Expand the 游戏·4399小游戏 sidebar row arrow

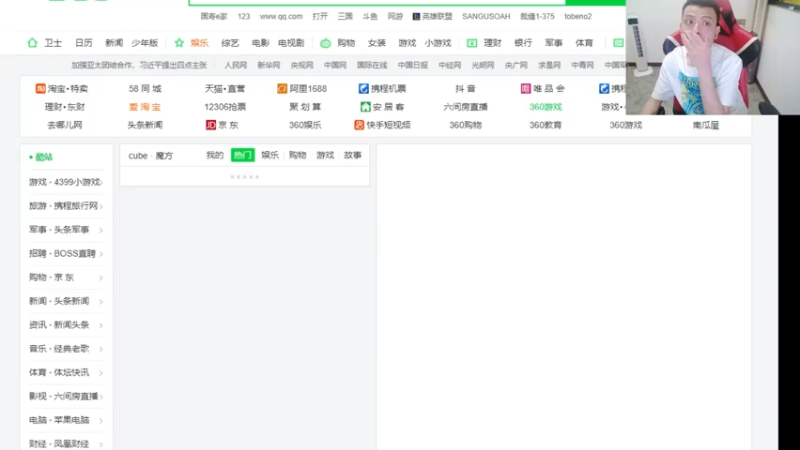pyautogui.click(x=101, y=182)
